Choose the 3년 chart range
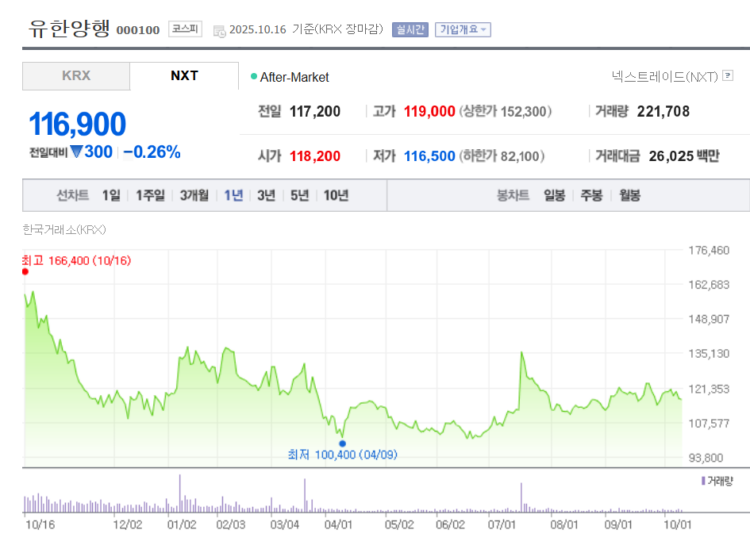 click(x=266, y=195)
